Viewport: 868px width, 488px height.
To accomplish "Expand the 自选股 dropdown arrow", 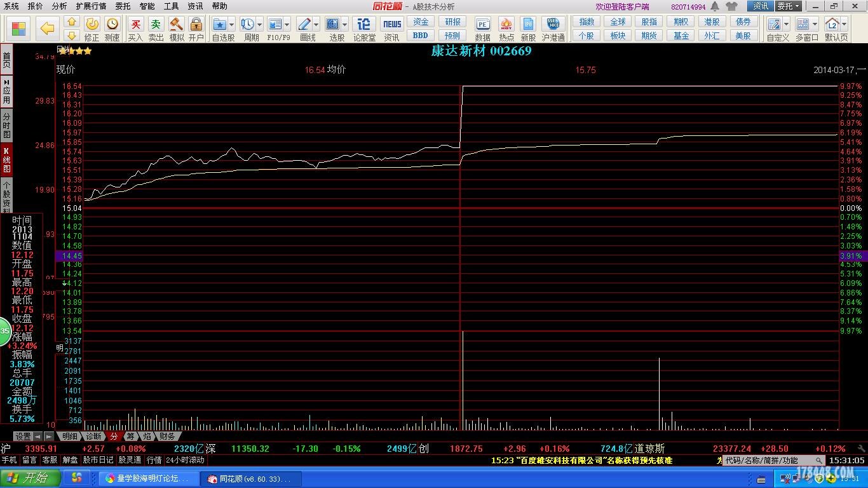I will 231,25.
